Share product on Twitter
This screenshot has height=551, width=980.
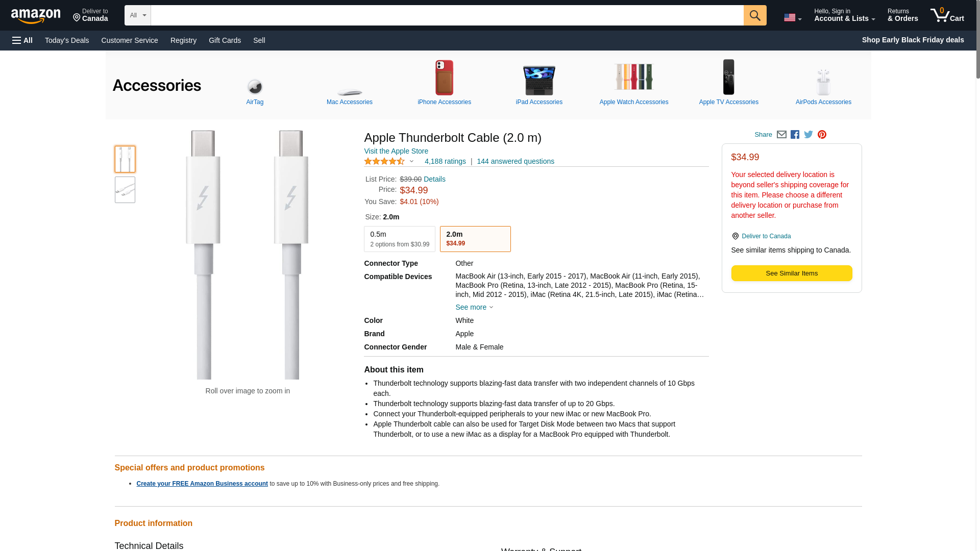tap(808, 135)
